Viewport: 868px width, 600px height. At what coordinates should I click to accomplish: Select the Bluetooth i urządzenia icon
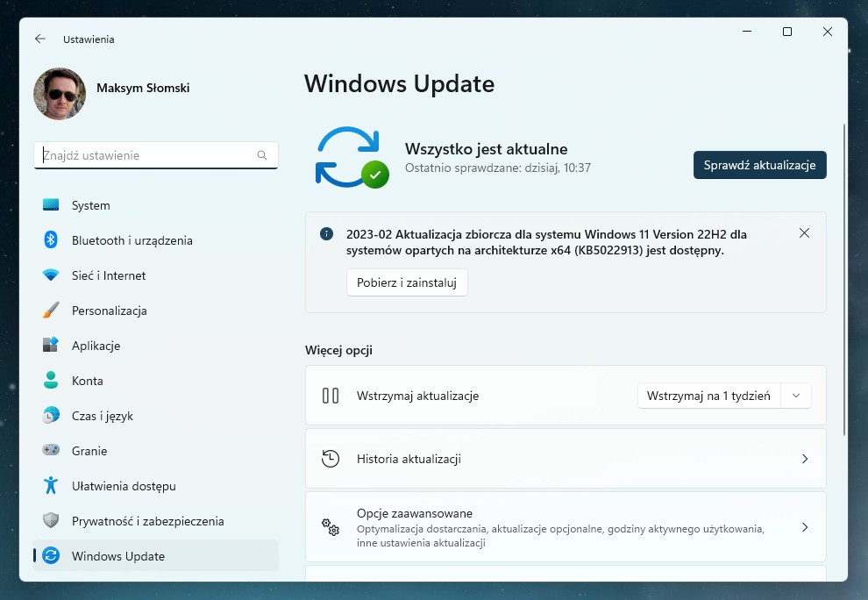pyautogui.click(x=53, y=240)
